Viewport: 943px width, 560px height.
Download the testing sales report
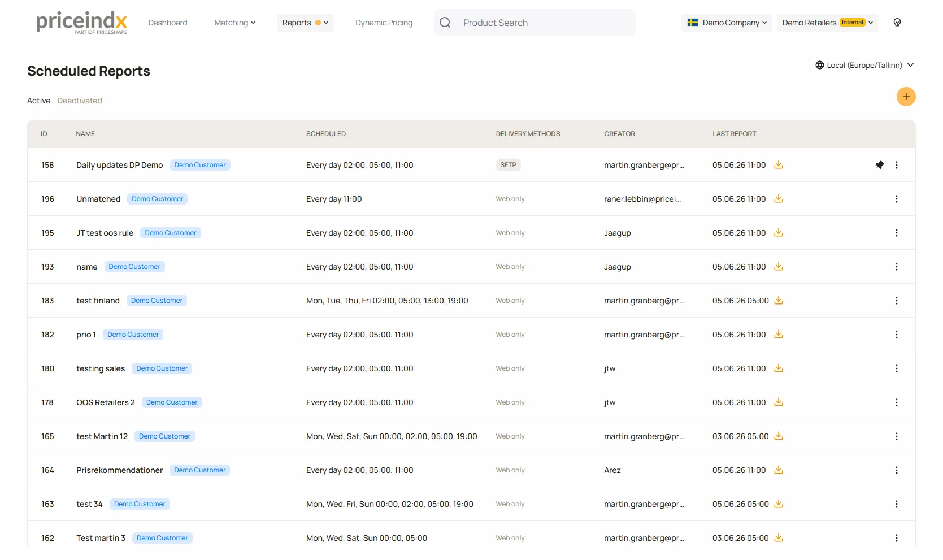778,368
